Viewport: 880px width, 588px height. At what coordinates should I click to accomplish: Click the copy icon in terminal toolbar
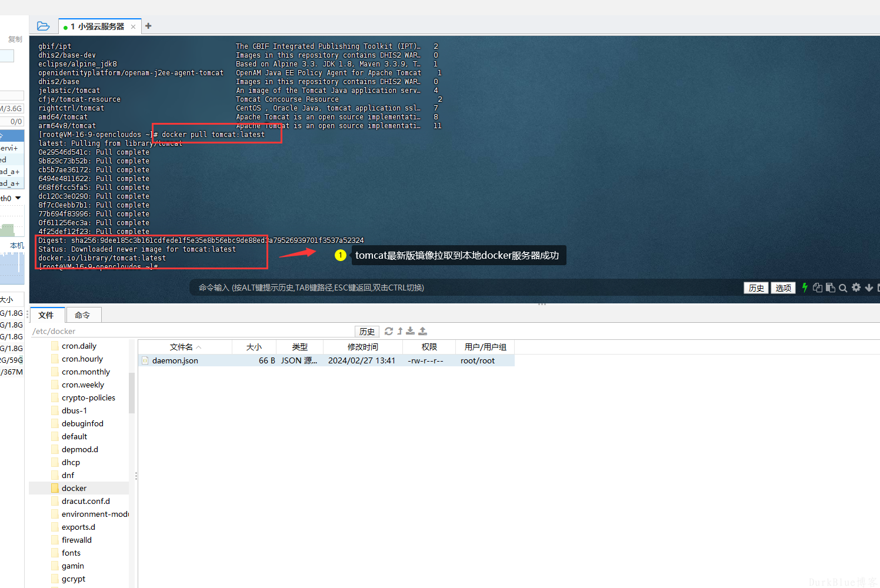818,288
